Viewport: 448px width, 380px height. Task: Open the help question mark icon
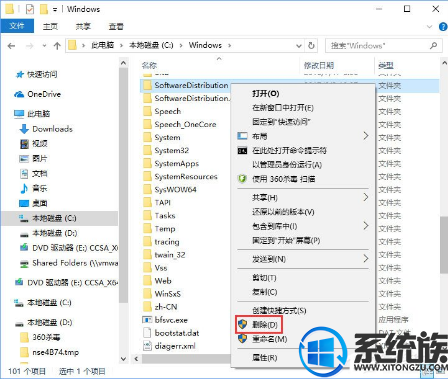point(443,26)
